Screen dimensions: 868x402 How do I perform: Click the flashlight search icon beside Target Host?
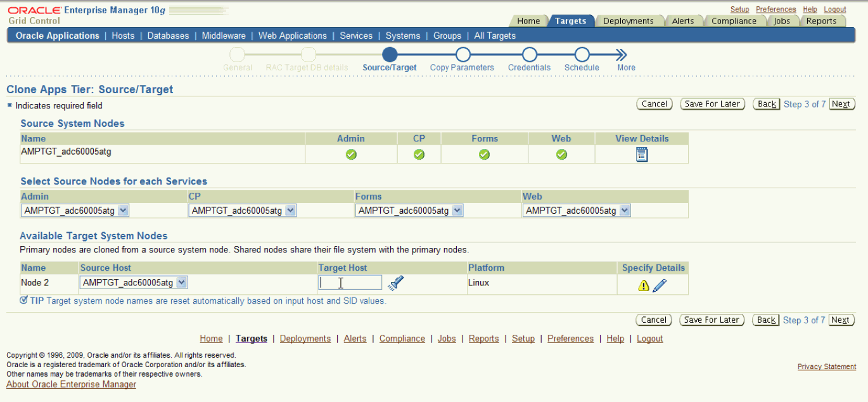coord(396,283)
